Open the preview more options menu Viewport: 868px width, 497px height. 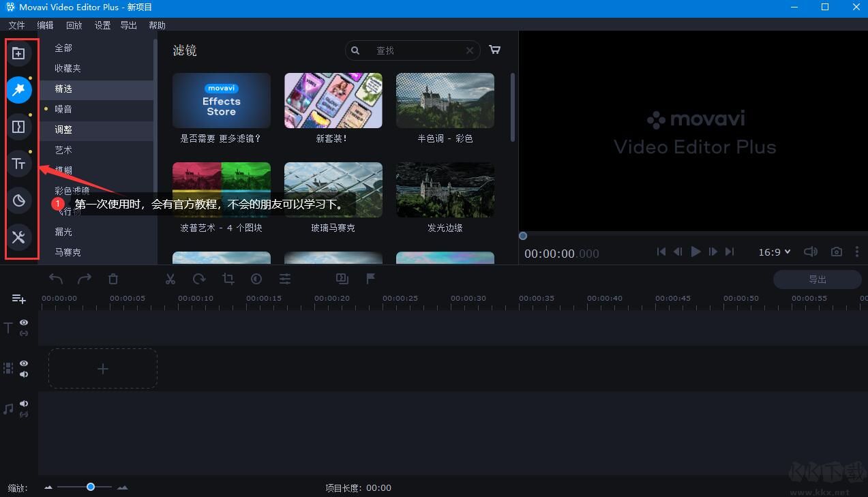click(857, 252)
